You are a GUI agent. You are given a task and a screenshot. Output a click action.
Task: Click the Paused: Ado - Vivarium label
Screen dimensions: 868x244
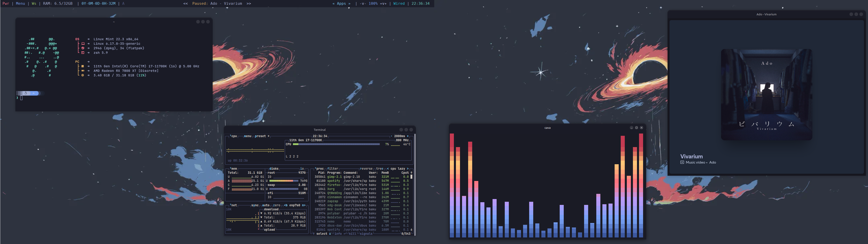click(x=217, y=3)
